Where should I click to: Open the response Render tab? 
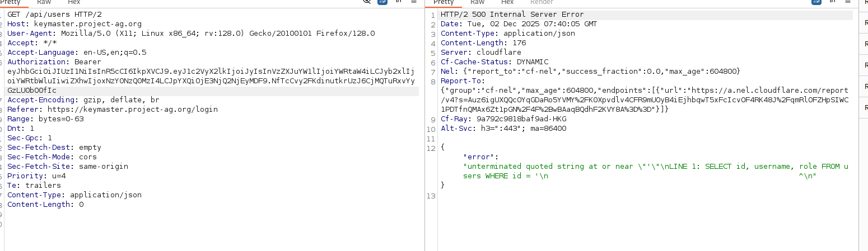[542, 2]
